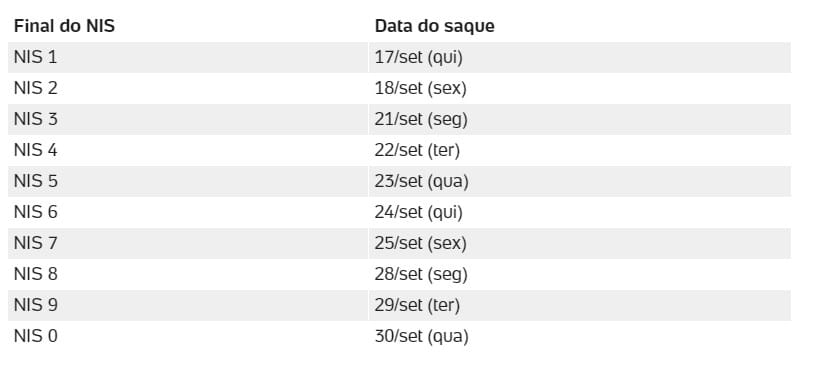Select the NIS 4 row label

[36, 151]
